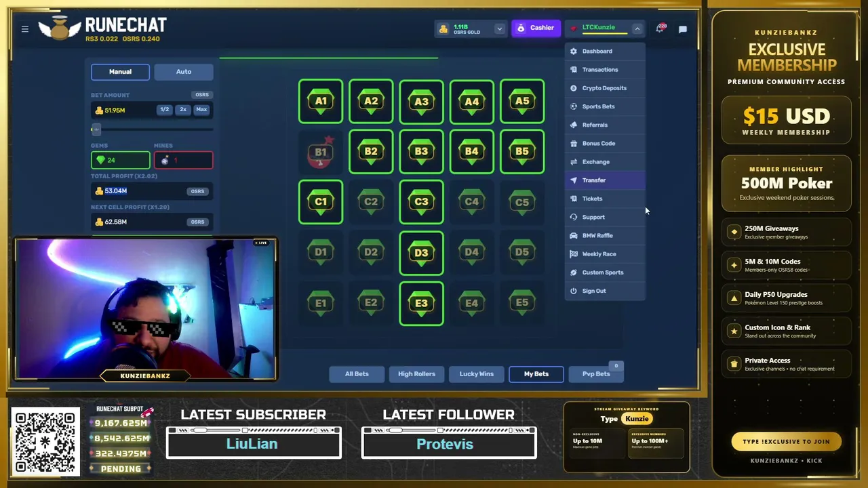
Task: Switch to the My Bets tab
Action: pos(536,374)
